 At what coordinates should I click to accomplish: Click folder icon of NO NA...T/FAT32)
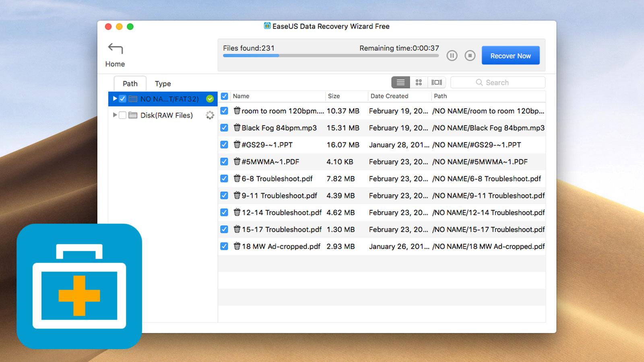pyautogui.click(x=133, y=99)
